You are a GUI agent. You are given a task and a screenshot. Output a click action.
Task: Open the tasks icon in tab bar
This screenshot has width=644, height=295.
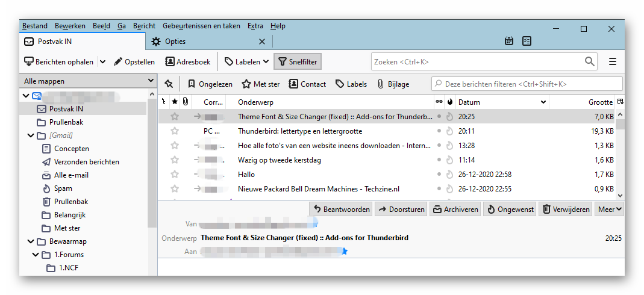(x=527, y=41)
